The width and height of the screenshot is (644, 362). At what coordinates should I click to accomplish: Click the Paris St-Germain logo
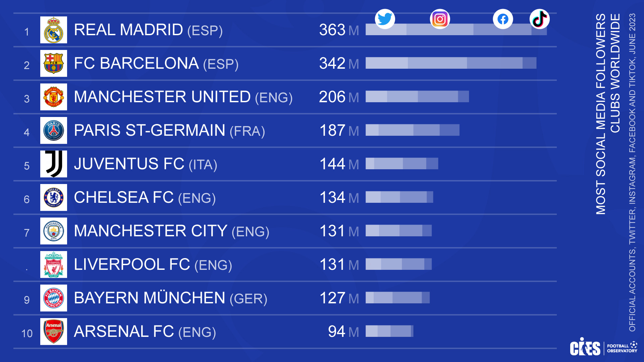click(x=54, y=130)
